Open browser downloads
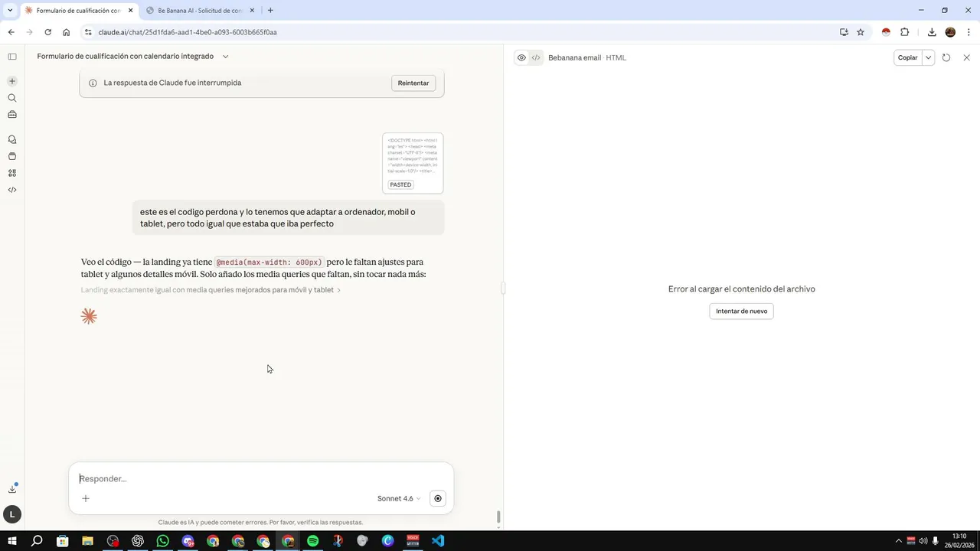The height and width of the screenshot is (551, 980). [x=932, y=32]
